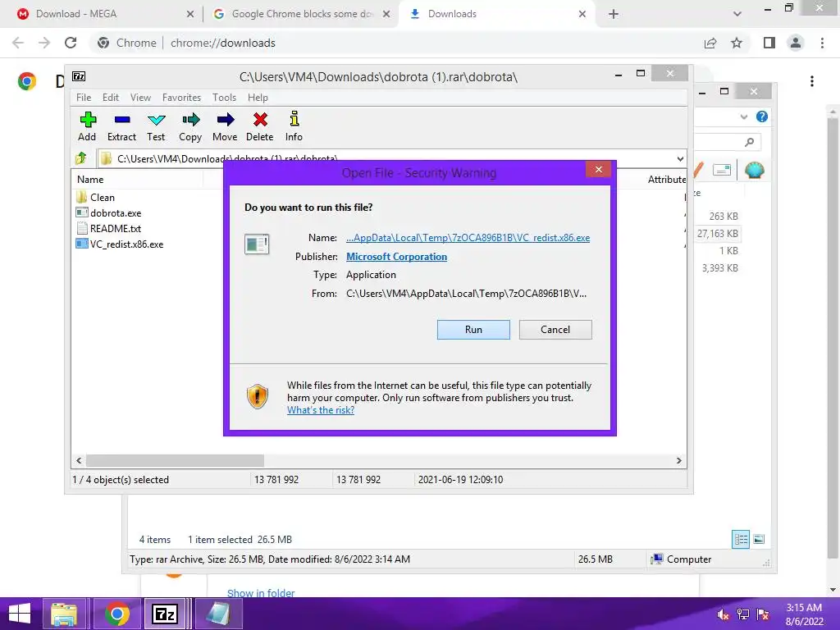840x630 pixels.
Task: Click the 7-Zip taskbar icon
Action: [x=166, y=614]
